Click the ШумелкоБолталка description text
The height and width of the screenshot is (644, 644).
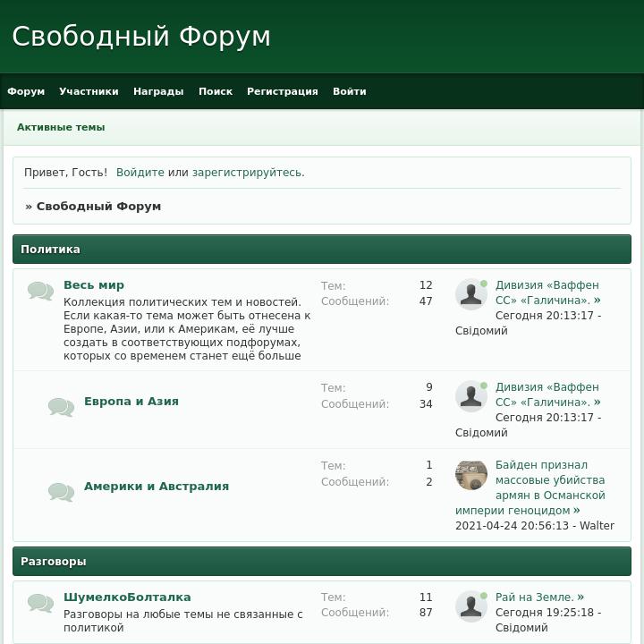coord(182,621)
